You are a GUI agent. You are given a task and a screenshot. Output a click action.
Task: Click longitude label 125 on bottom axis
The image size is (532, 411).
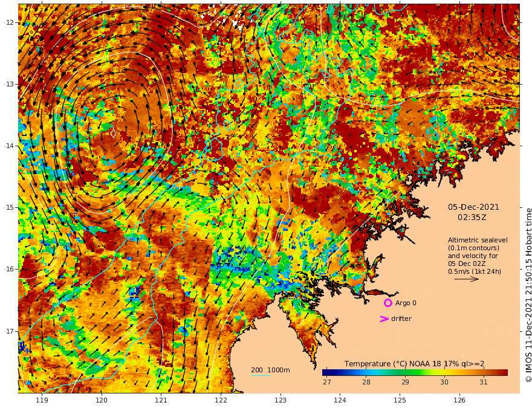tap(400, 401)
